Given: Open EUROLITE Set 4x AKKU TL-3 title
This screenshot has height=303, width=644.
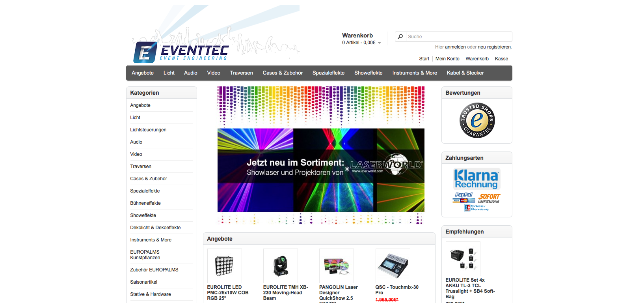Looking at the screenshot, I should pyautogui.click(x=470, y=288).
